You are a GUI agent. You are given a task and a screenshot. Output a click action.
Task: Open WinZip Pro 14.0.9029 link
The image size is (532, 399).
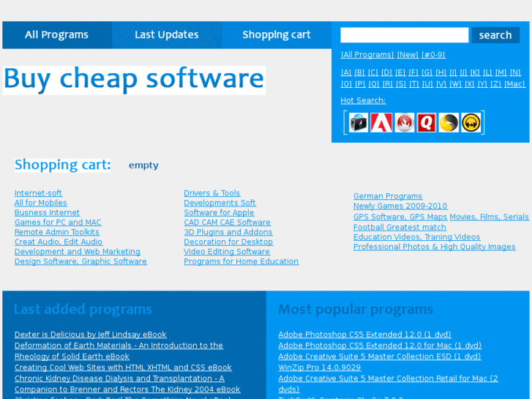tap(320, 368)
